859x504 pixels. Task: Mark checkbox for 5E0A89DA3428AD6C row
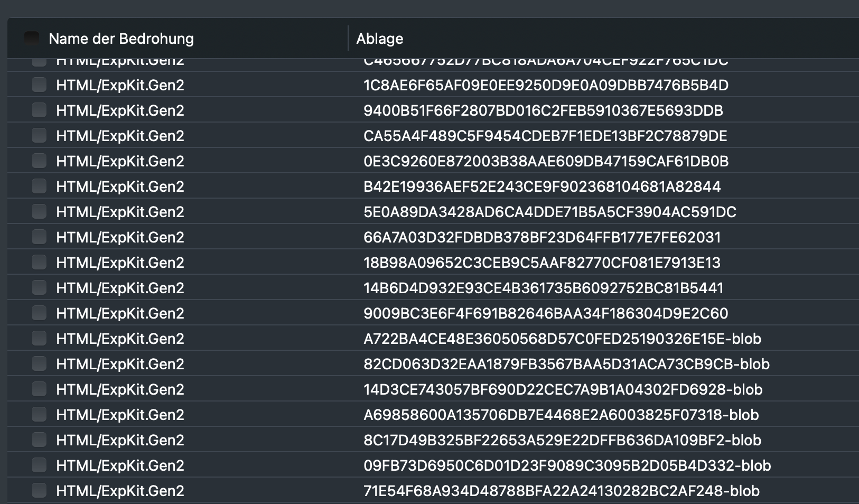pos(39,211)
